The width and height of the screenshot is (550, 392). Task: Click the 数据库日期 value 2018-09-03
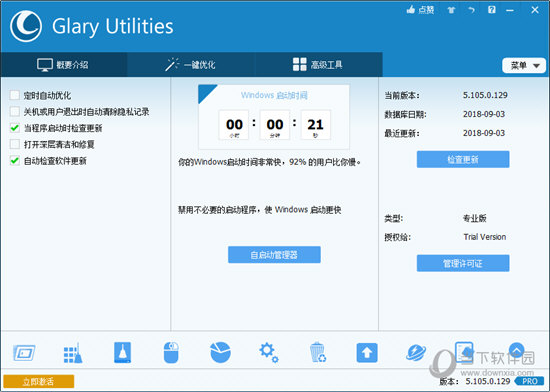pyautogui.click(x=484, y=114)
